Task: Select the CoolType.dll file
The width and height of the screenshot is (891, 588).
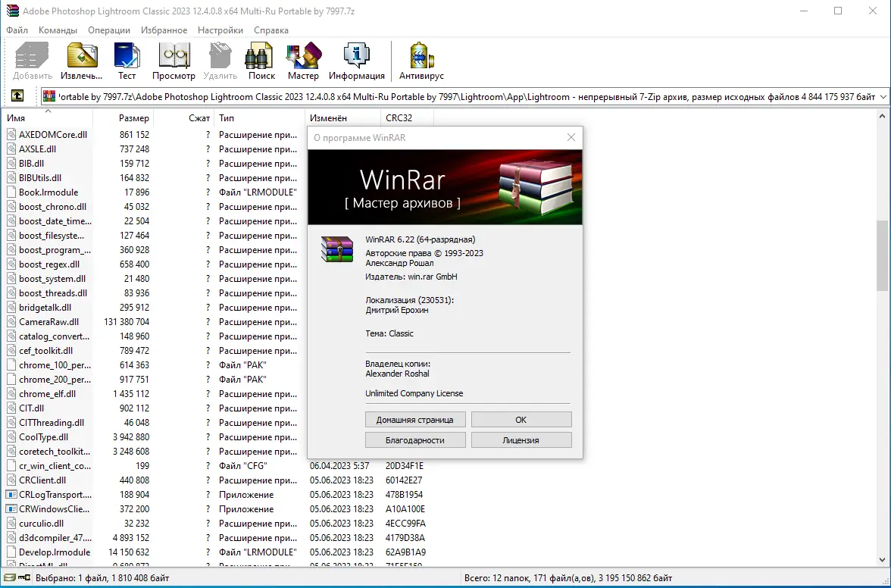Action: pos(43,437)
